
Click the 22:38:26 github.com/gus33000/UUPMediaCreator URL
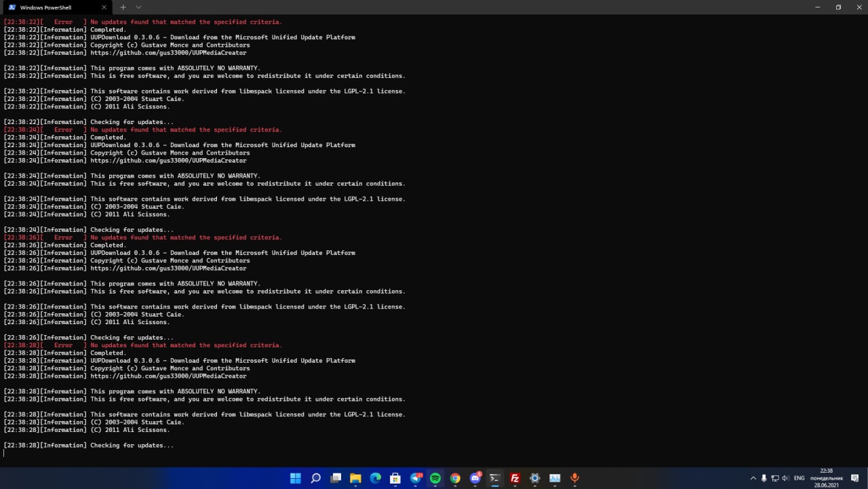coord(168,269)
